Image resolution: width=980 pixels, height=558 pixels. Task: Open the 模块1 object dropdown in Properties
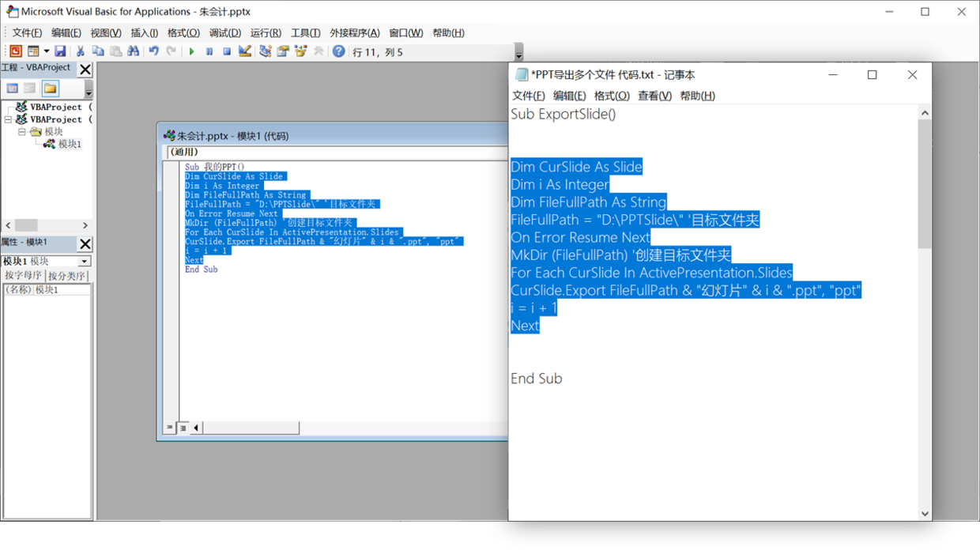coord(84,262)
